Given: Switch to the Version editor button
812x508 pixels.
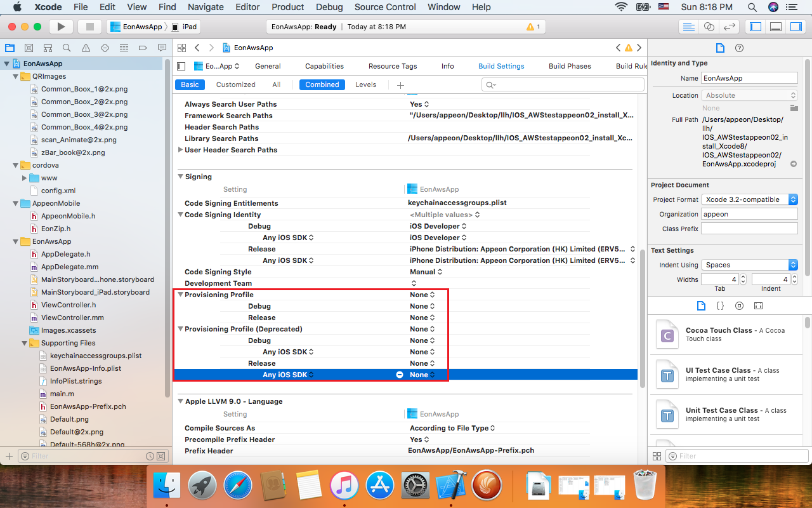Looking at the screenshot, I should (730, 27).
